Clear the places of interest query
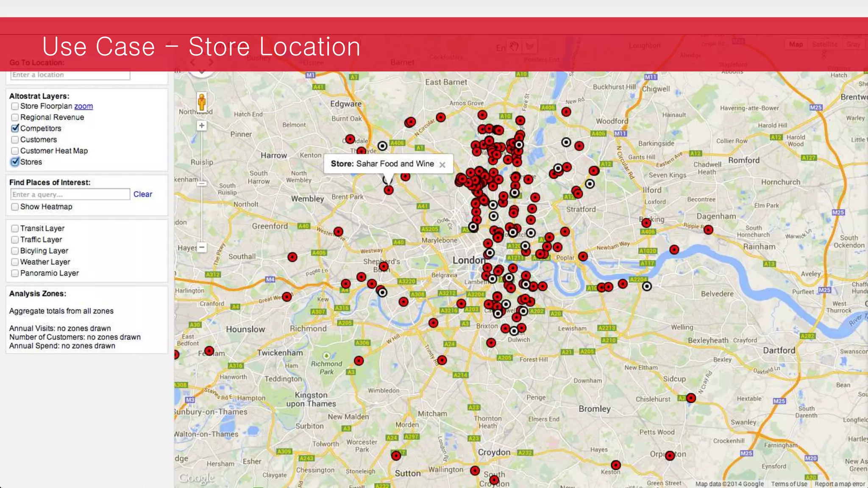The width and height of the screenshot is (868, 488). pyautogui.click(x=143, y=194)
